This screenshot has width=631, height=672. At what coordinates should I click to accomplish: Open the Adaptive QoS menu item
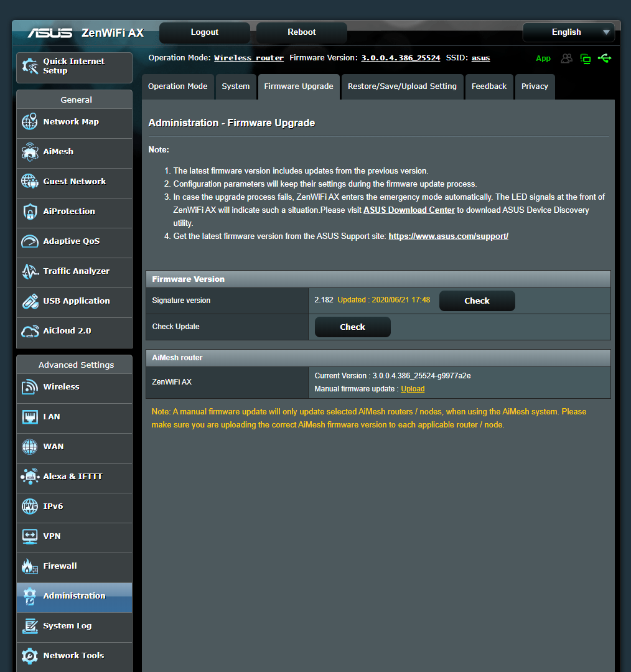click(x=74, y=243)
